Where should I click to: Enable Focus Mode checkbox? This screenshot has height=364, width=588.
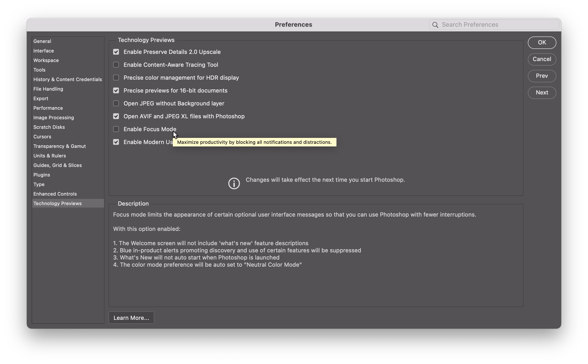(116, 129)
